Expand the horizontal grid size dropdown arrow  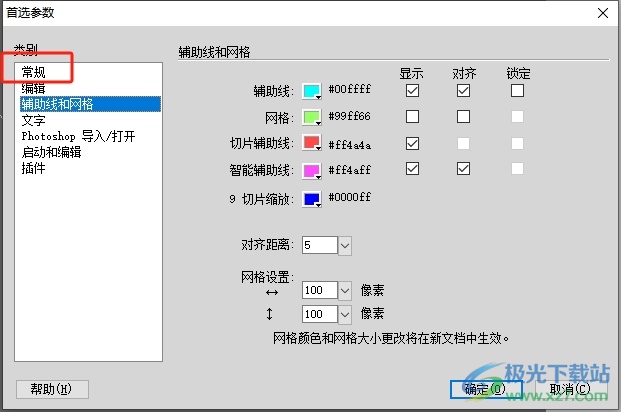pos(345,291)
